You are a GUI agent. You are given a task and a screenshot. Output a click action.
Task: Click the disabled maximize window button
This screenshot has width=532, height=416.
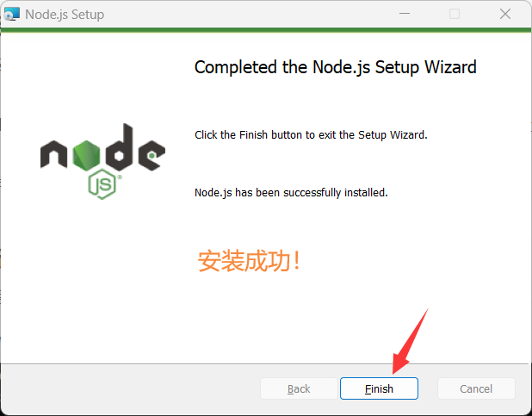tap(455, 14)
